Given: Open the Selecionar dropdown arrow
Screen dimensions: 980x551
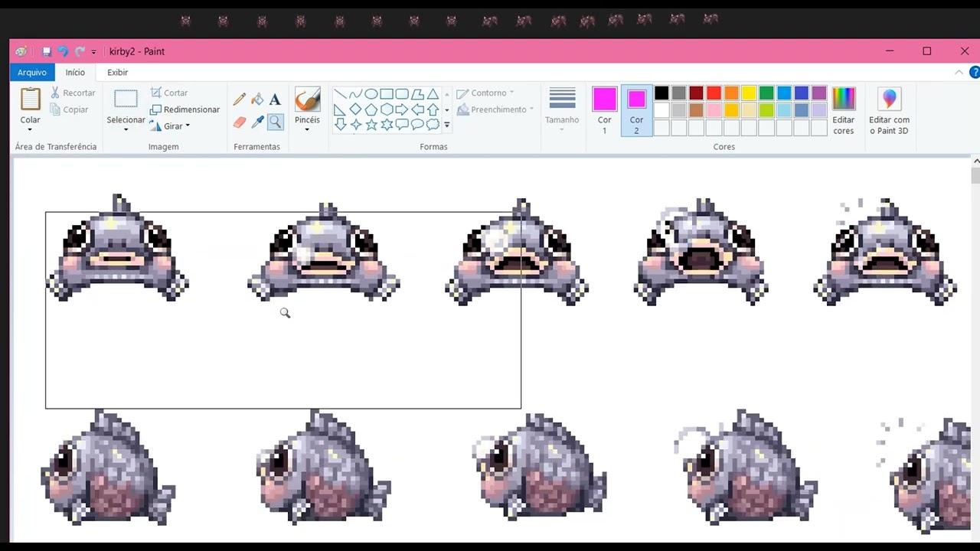Looking at the screenshot, I should pos(126,129).
